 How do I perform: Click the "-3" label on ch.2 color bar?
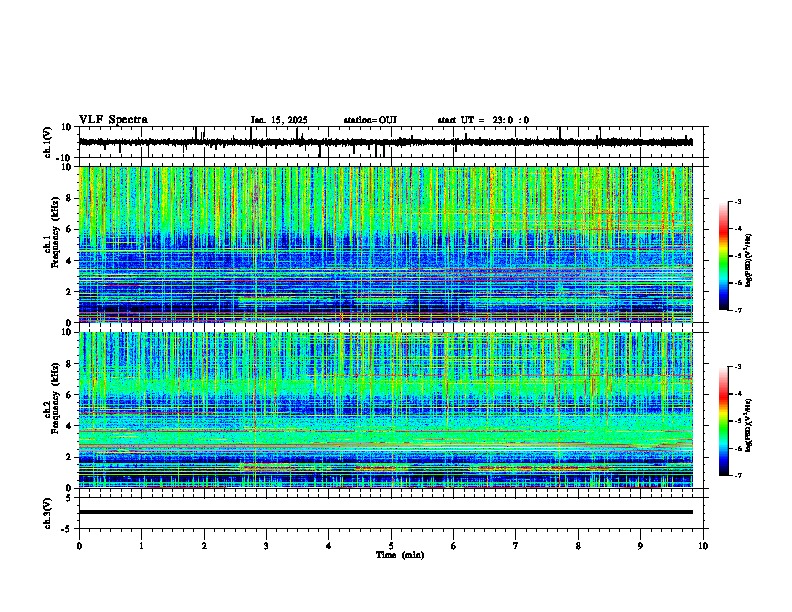(x=737, y=367)
